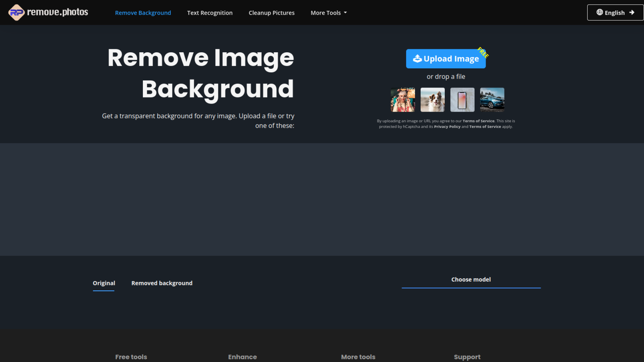
Task: Open the Terms of Service link
Action: pyautogui.click(x=478, y=121)
